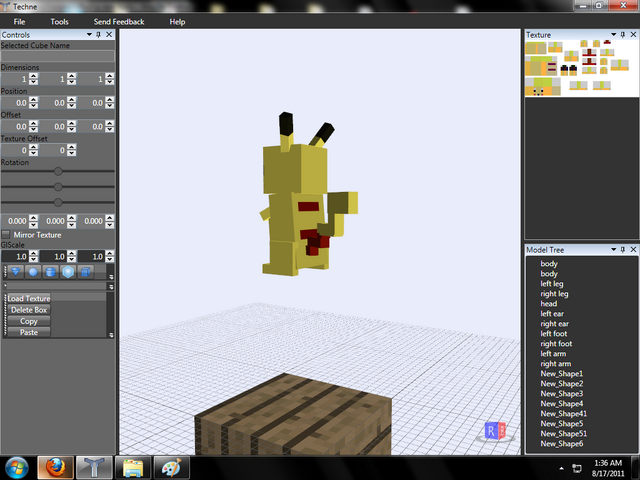
Task: Select the 'left ear' item in Model Tree
Action: 552,314
